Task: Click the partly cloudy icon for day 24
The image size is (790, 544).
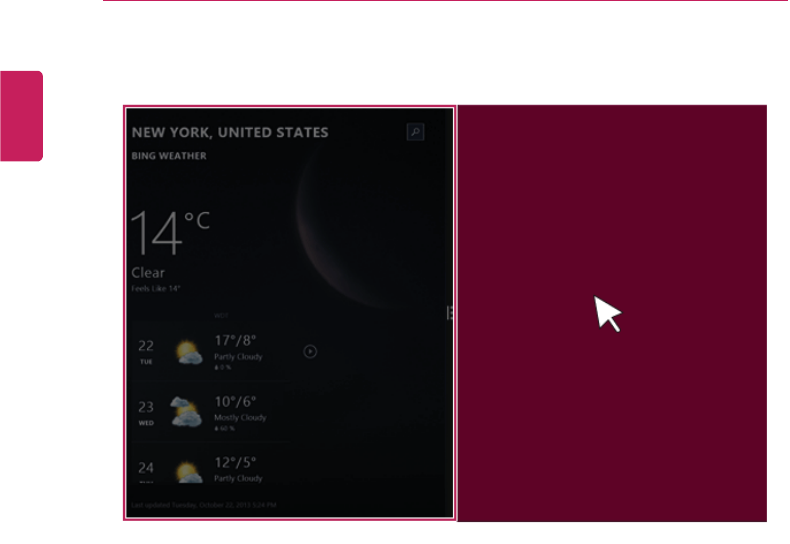Action: [189, 472]
